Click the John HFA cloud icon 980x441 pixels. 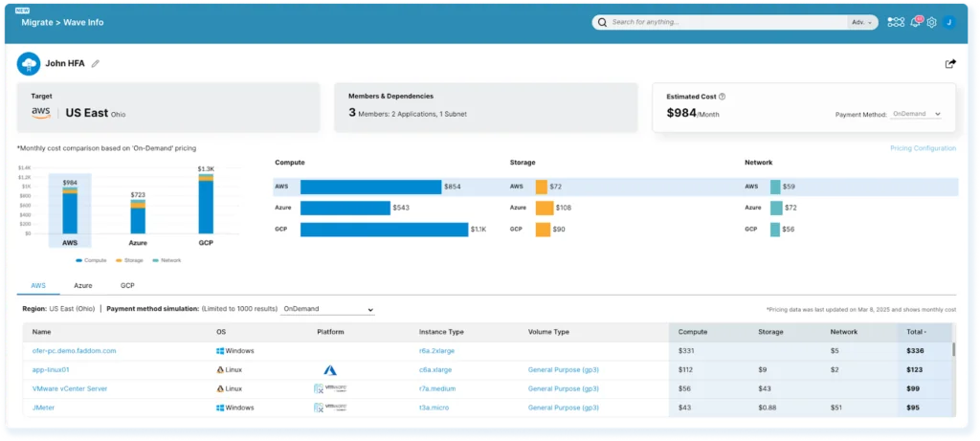[x=28, y=64]
